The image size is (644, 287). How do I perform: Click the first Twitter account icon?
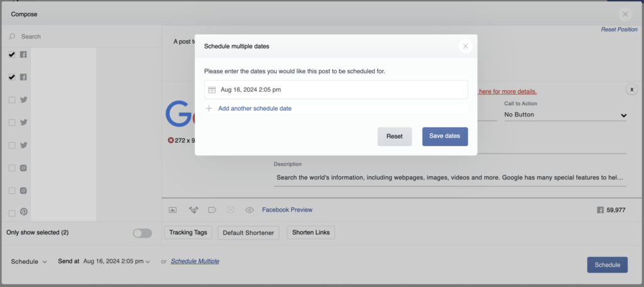pos(23,99)
